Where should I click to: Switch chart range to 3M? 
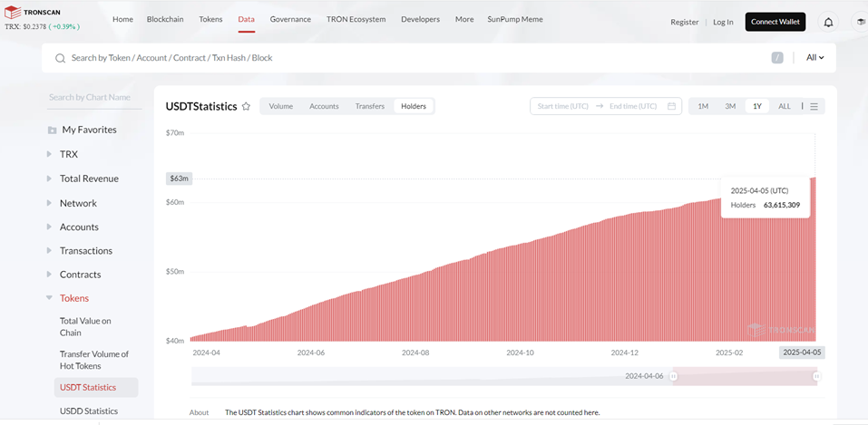click(x=730, y=106)
